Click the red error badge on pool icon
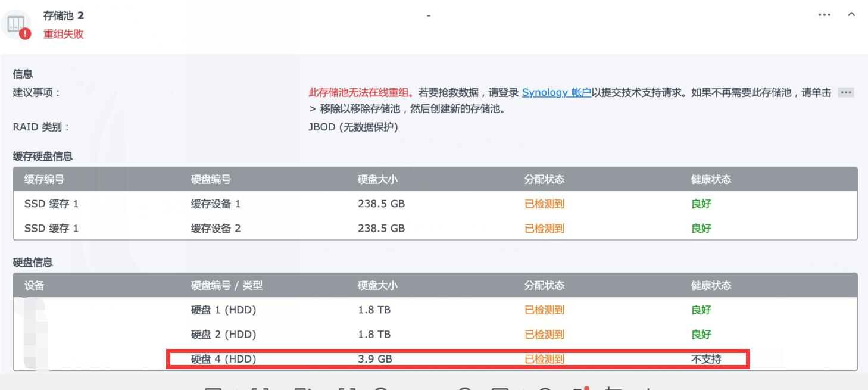 pos(25,34)
